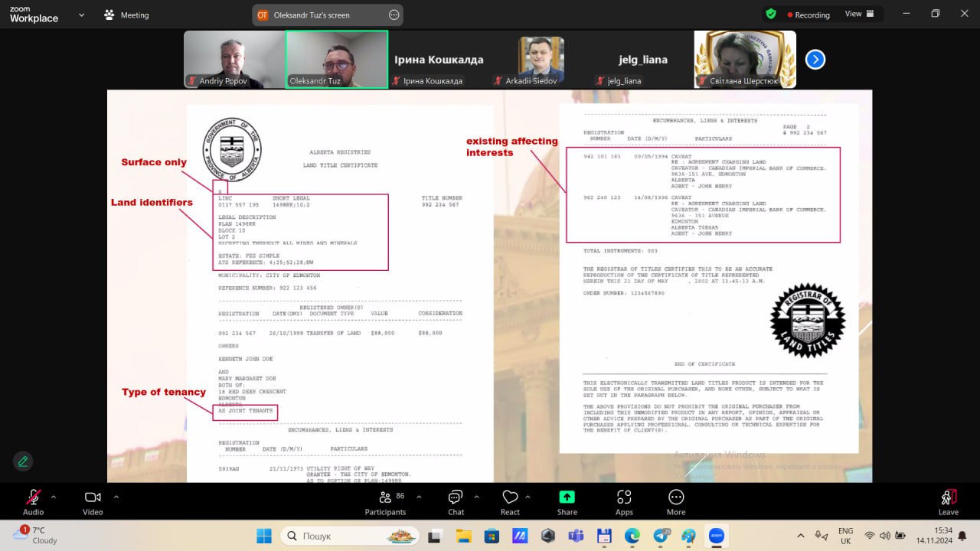980x551 pixels.
Task: Toggle the camera with the Video button
Action: [93, 502]
